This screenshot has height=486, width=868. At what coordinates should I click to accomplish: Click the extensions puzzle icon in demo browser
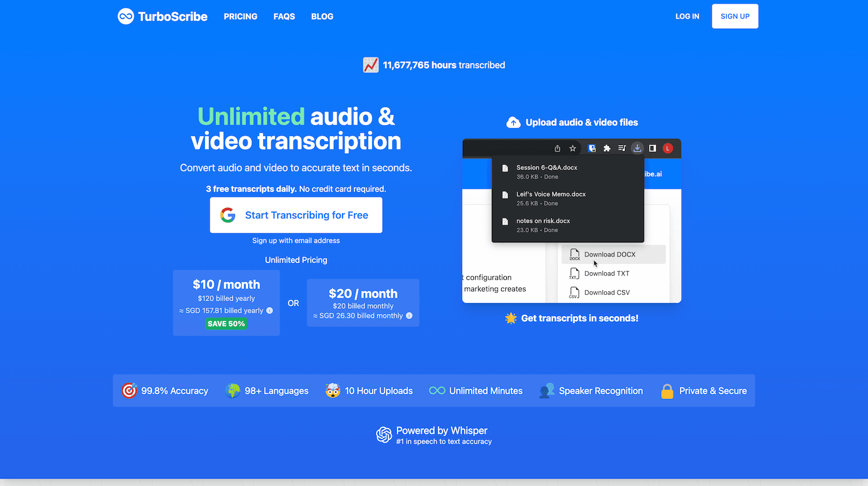[x=607, y=148]
